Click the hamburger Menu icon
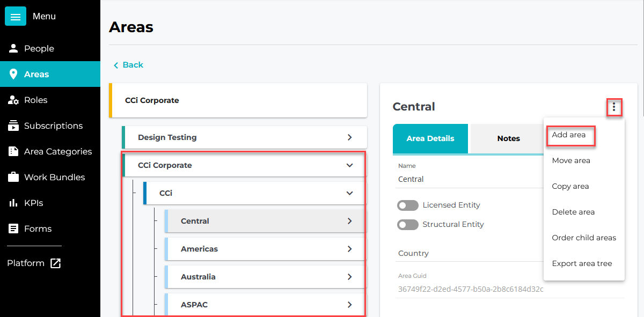644x317 pixels. (x=16, y=17)
